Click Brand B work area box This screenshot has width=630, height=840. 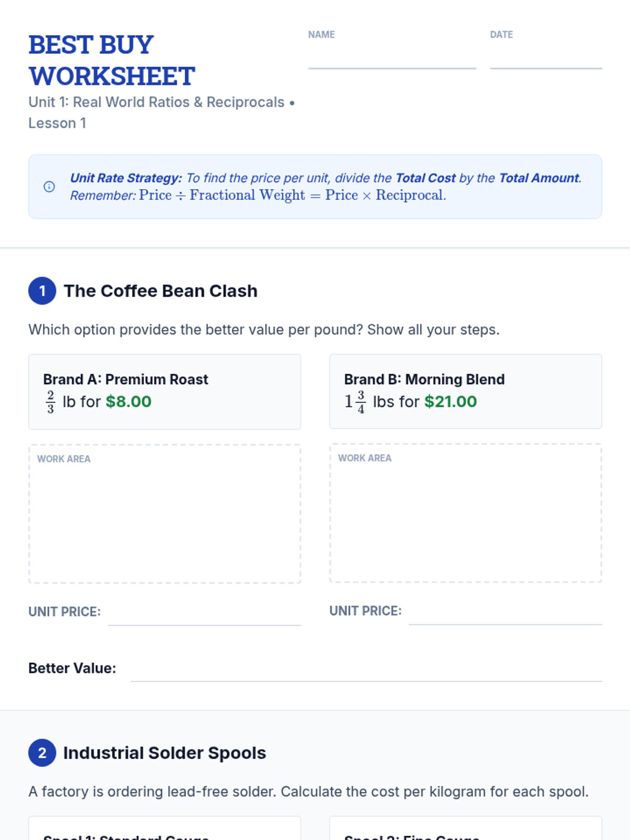tap(465, 513)
